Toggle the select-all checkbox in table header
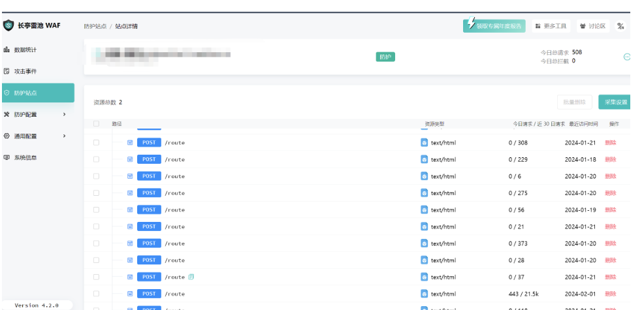The width and height of the screenshot is (644, 310). point(97,123)
